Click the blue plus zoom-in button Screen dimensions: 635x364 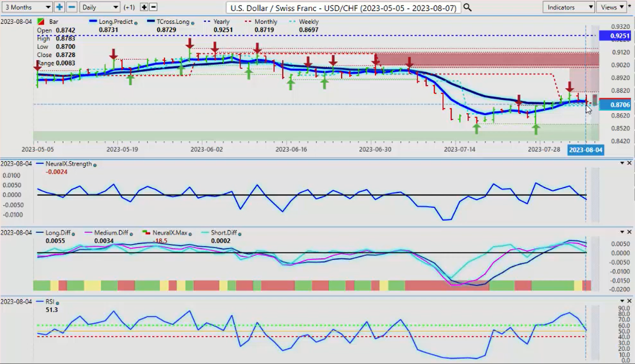(x=59, y=7)
